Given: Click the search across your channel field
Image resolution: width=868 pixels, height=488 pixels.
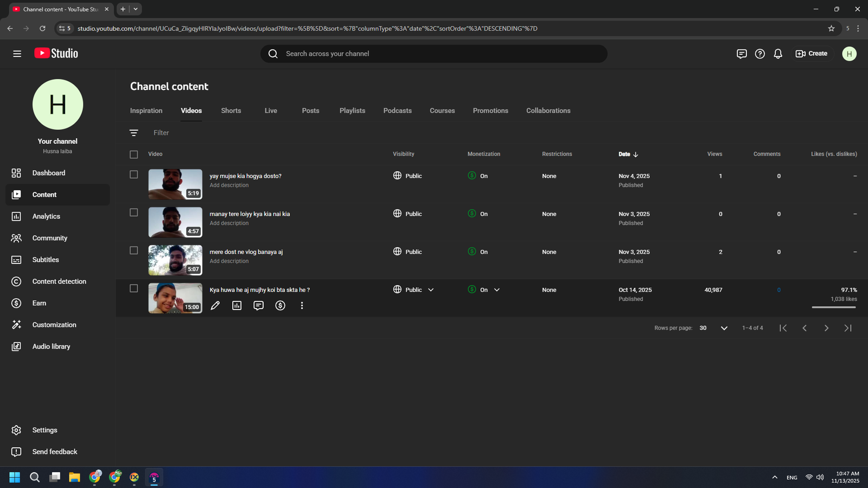Looking at the screenshot, I should point(434,54).
